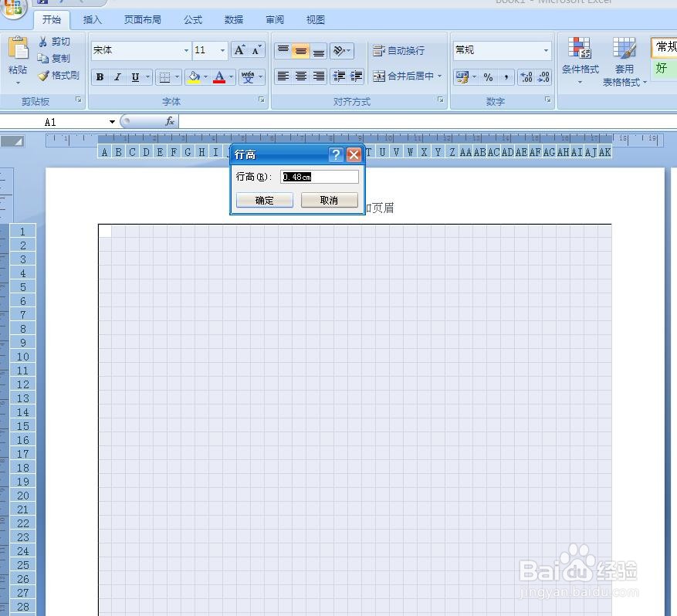This screenshot has height=616, width=677.
Task: Toggle Bold formatting
Action: [x=100, y=77]
